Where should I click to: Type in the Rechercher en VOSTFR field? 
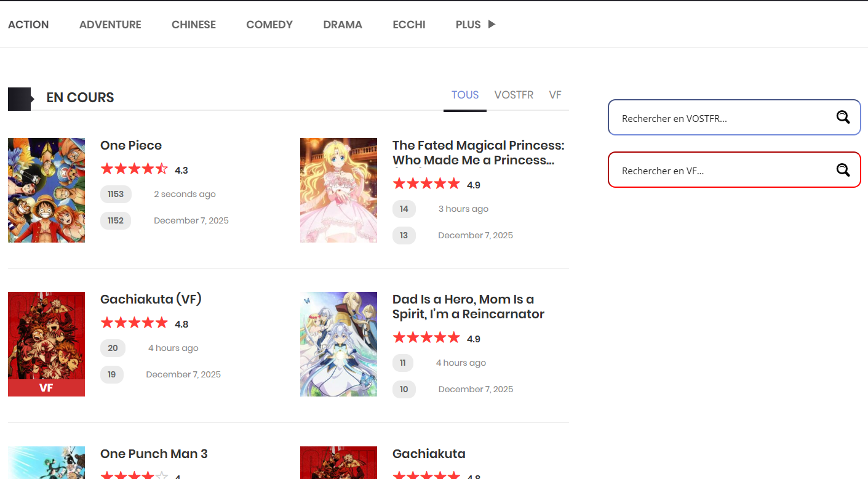(x=720, y=118)
